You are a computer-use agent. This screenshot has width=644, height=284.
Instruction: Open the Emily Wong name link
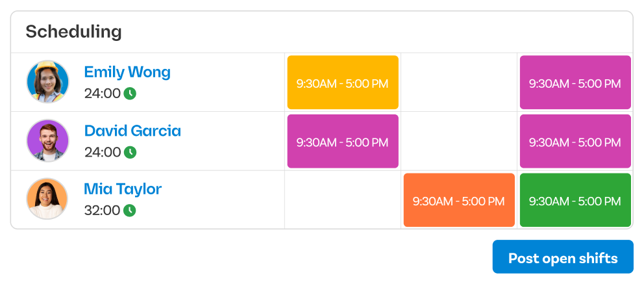pos(127,71)
